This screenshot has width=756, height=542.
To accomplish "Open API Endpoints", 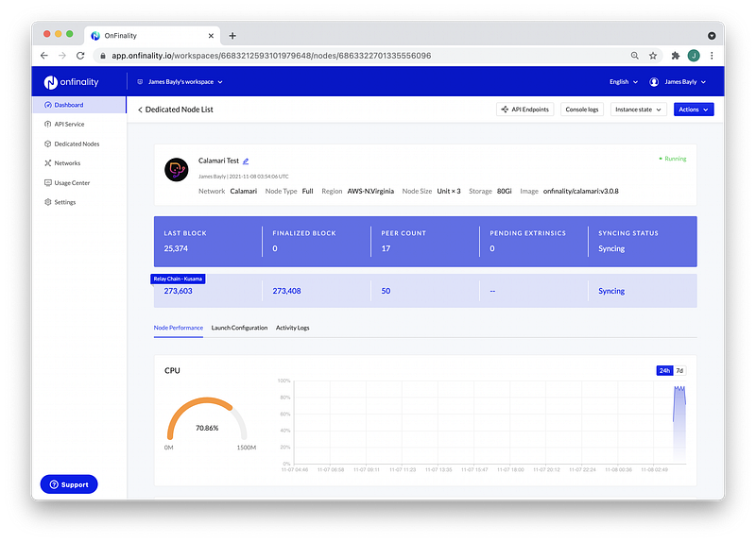I will point(525,110).
